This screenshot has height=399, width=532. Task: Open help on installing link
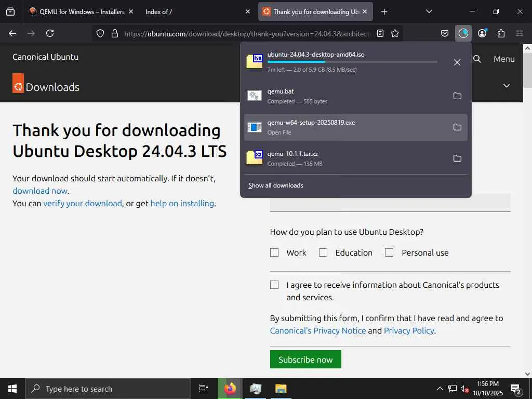182,204
